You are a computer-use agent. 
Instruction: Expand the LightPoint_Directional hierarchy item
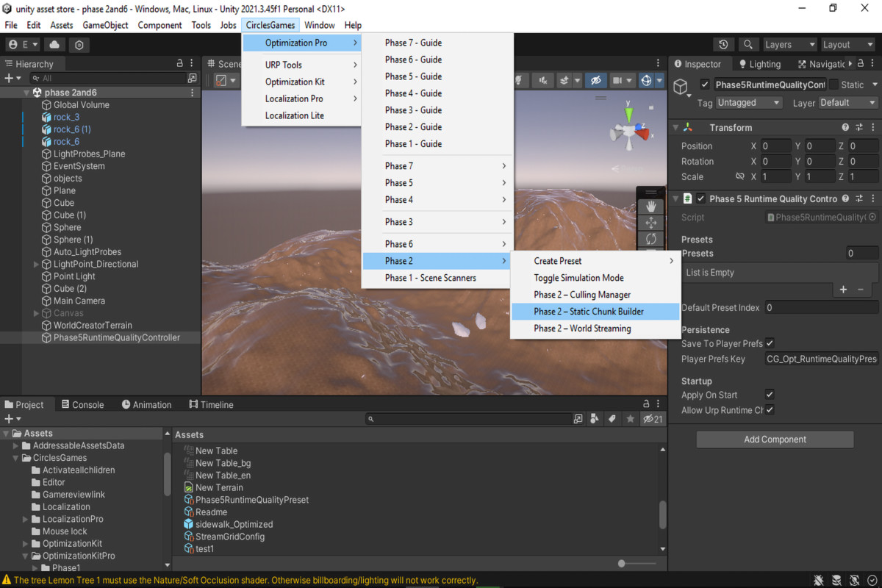point(37,264)
